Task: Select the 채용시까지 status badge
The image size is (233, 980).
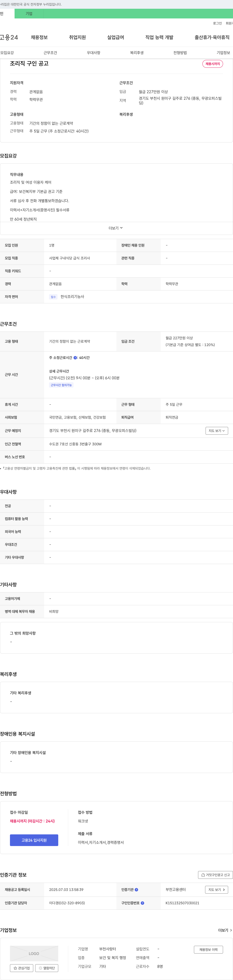Action: tap(212, 64)
